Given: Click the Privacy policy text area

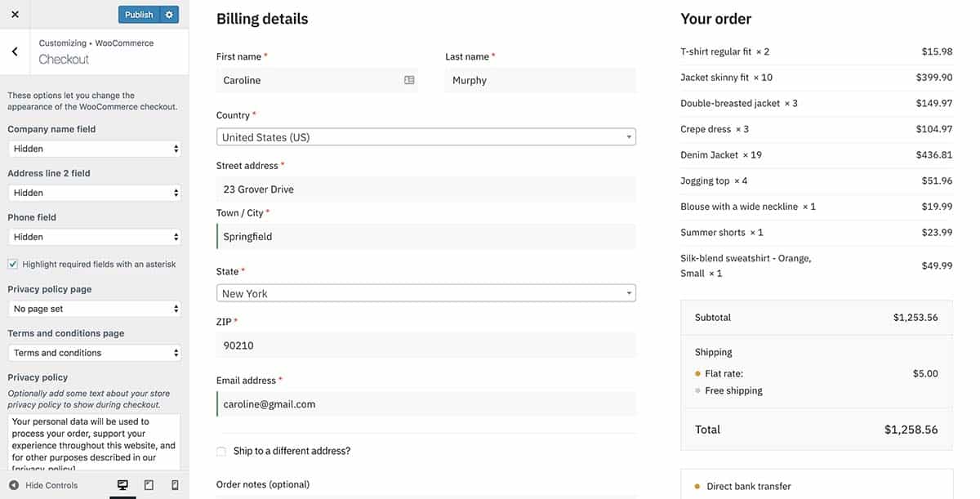Looking at the screenshot, I should click(x=94, y=442).
